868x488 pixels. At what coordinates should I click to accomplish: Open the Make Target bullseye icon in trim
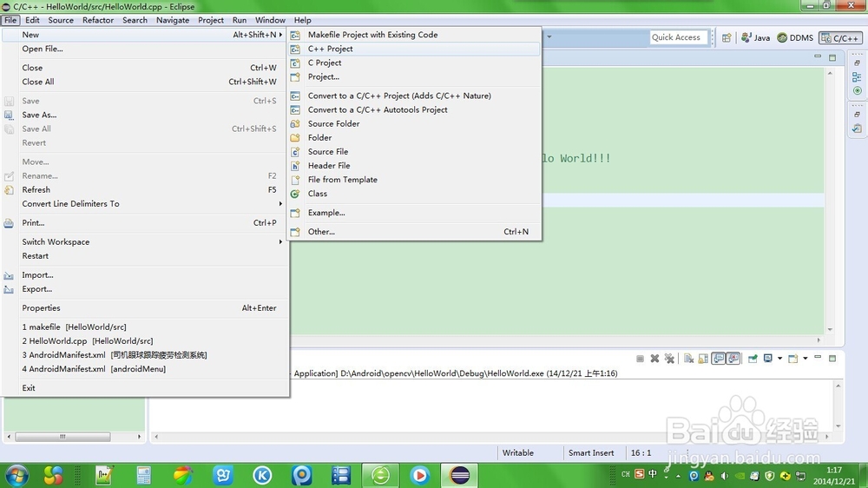tap(857, 90)
